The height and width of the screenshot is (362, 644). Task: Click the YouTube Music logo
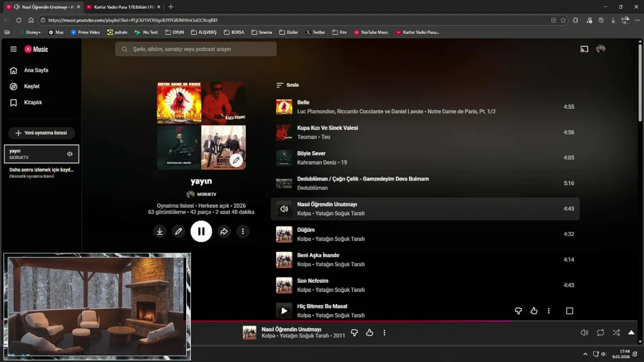click(36, 49)
